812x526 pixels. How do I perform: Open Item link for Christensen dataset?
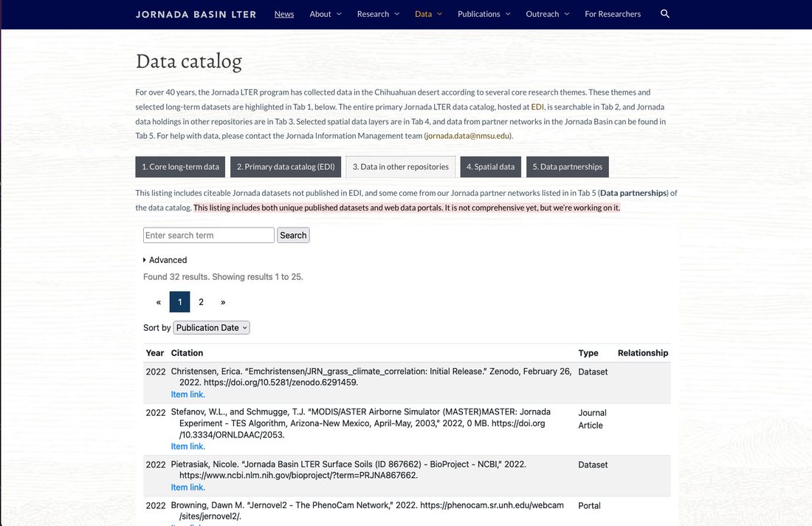click(x=188, y=394)
